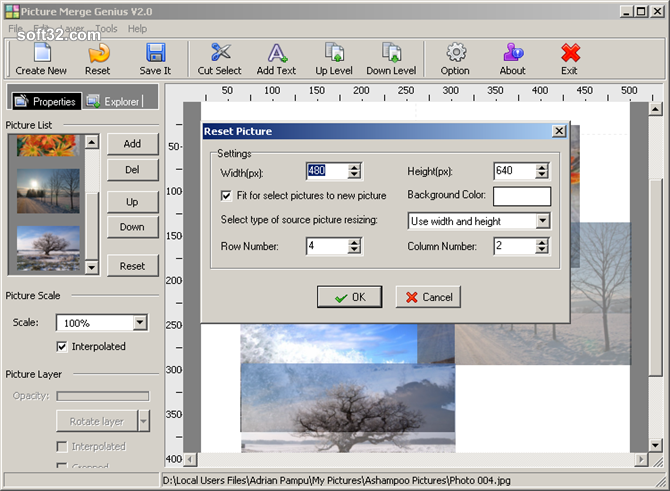Click the Reset arrow icon in toolbar
Viewport: 670px width, 491px height.
coord(98,53)
